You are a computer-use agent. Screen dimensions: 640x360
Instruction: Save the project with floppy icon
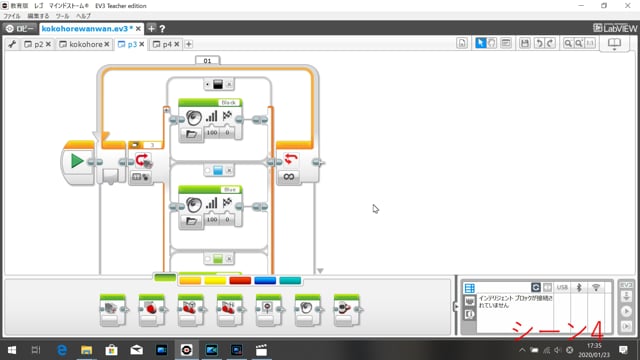(x=524, y=43)
